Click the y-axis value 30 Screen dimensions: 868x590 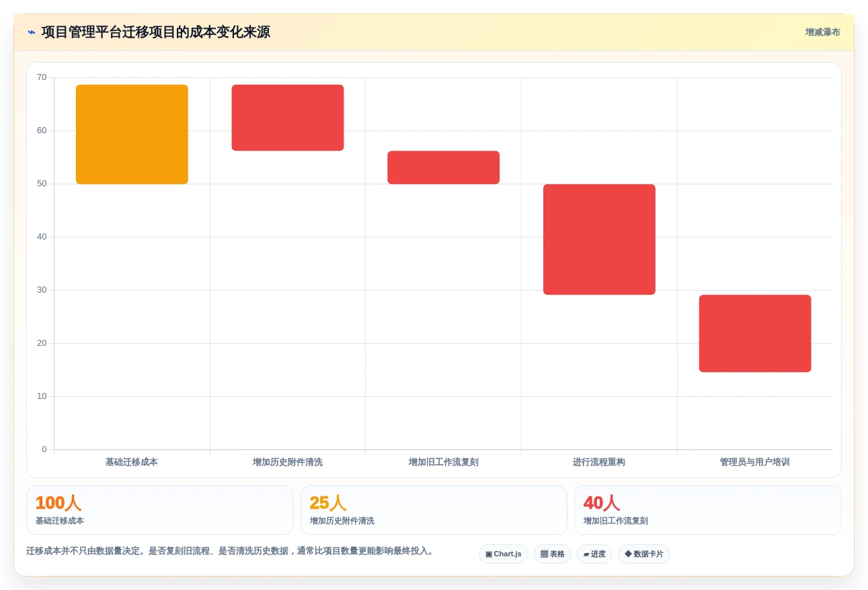[42, 290]
